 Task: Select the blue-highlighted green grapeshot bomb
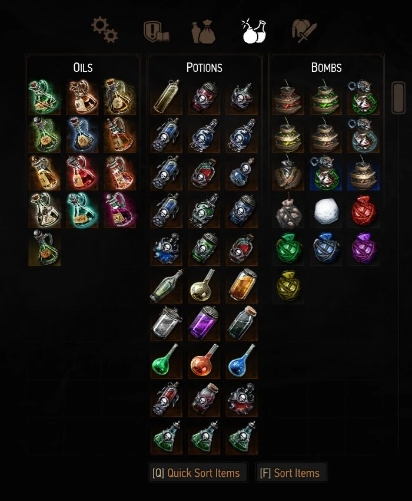point(326,173)
